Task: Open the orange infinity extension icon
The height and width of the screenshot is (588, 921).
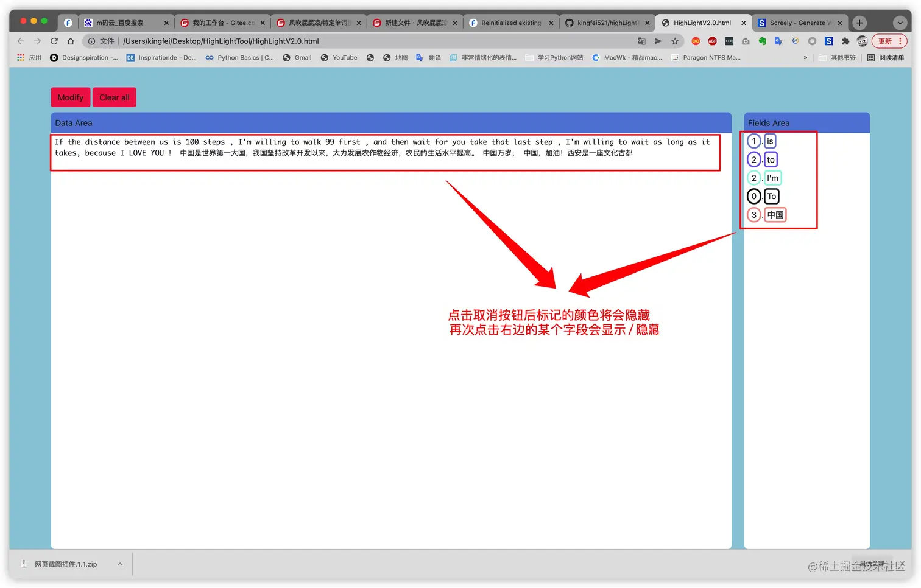Action: (696, 41)
